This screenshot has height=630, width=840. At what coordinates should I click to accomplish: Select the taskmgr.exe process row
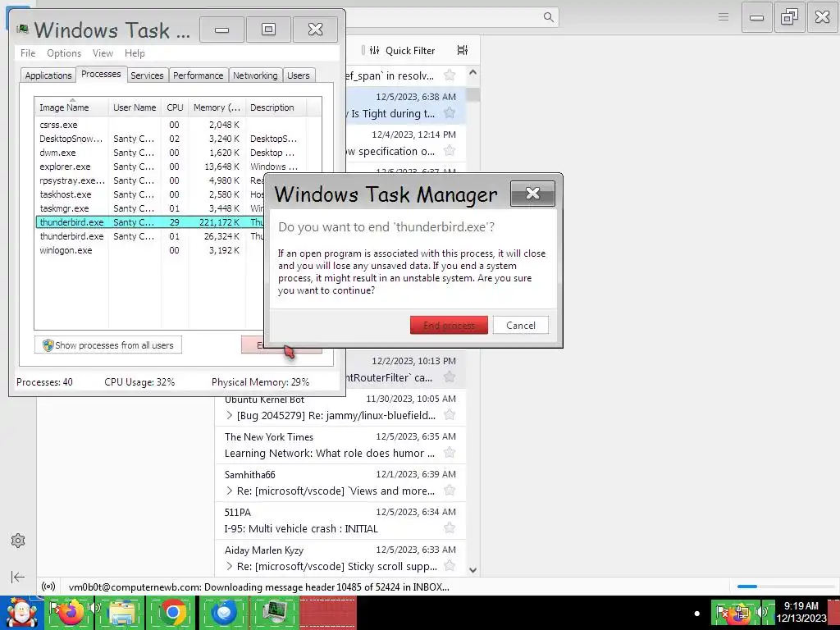pos(150,208)
